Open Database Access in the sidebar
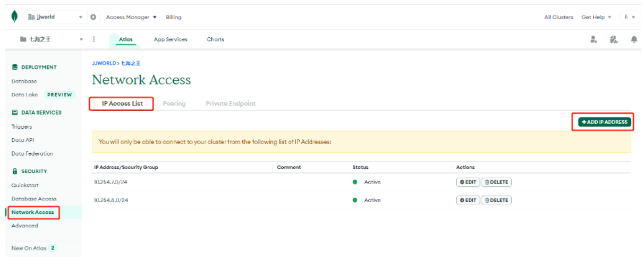 34,198
